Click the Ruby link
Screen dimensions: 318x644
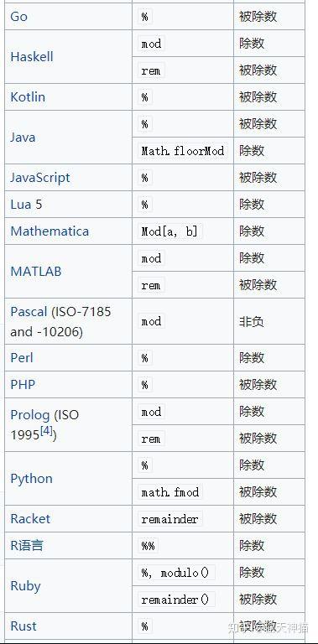click(x=25, y=585)
